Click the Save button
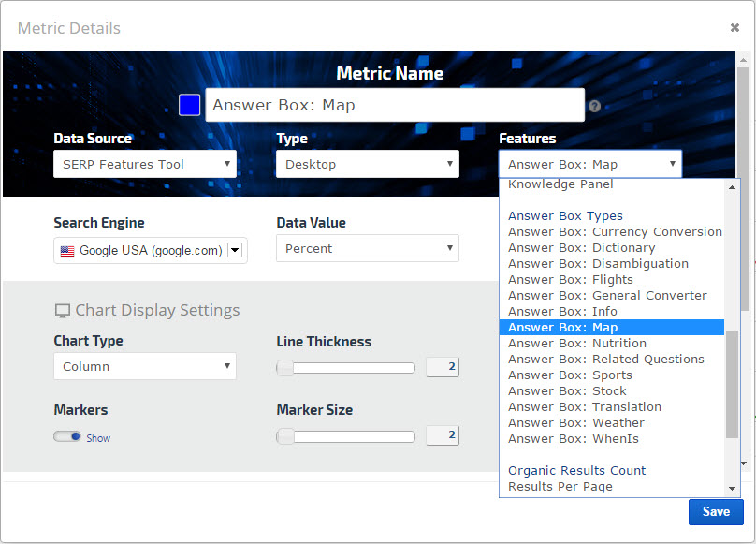 716,512
